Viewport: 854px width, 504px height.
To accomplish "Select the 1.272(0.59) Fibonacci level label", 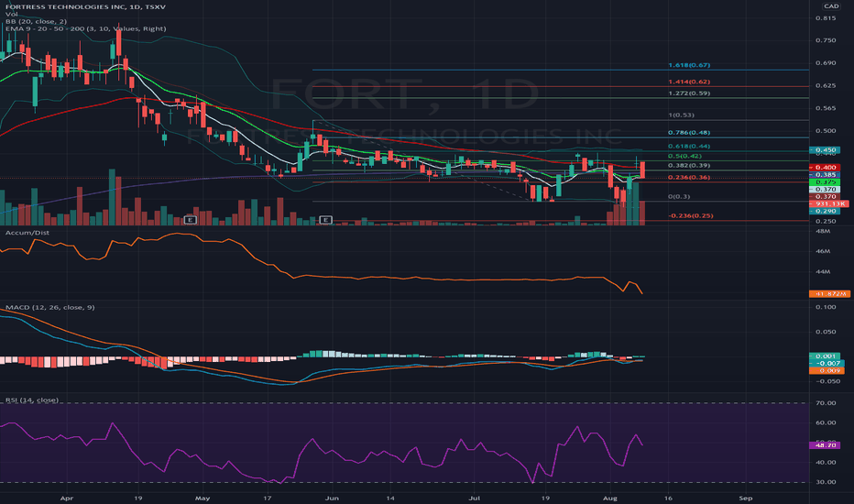I will [x=689, y=93].
